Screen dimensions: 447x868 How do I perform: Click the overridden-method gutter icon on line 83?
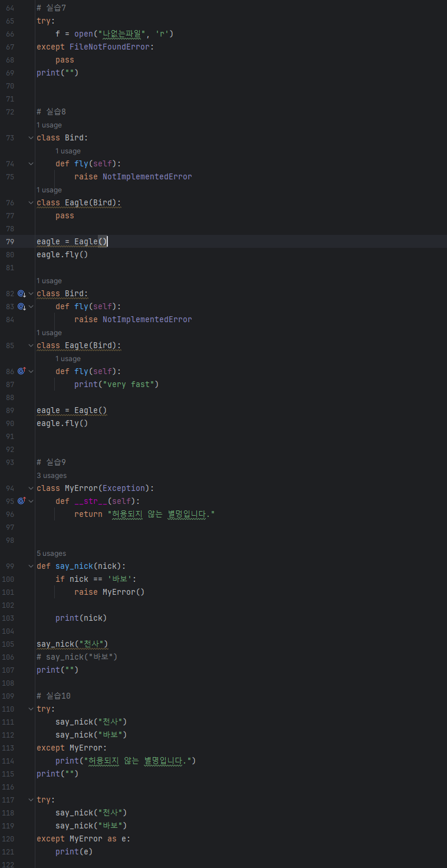[21, 306]
